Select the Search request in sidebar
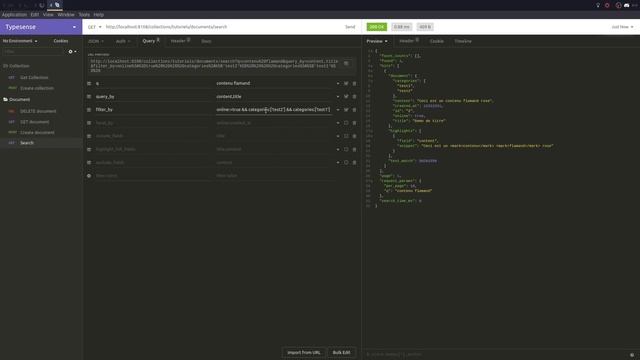 pos(41,143)
